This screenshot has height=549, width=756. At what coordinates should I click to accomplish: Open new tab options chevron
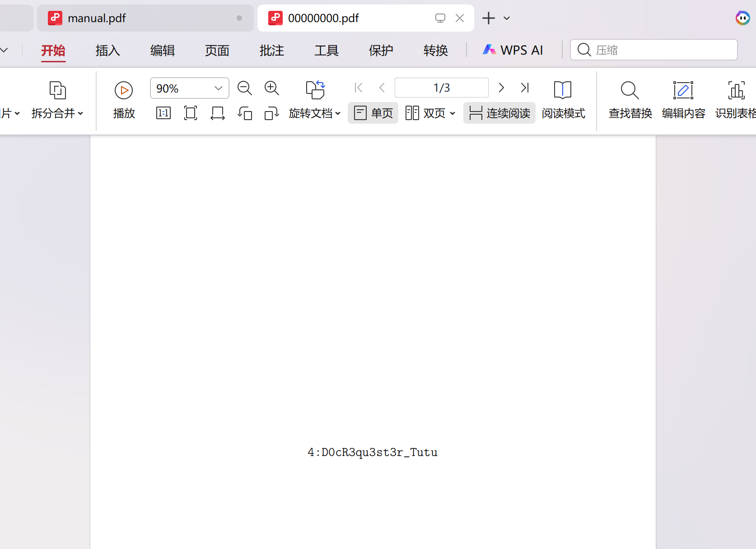507,18
